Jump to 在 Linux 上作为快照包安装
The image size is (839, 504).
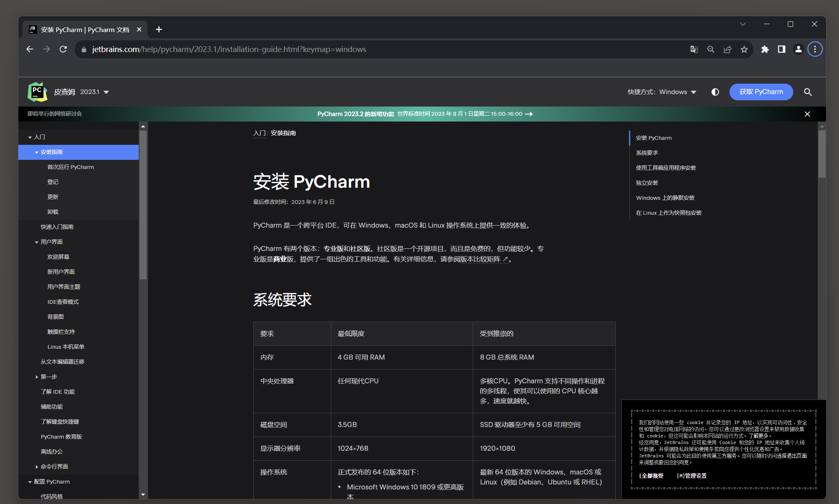coord(669,213)
